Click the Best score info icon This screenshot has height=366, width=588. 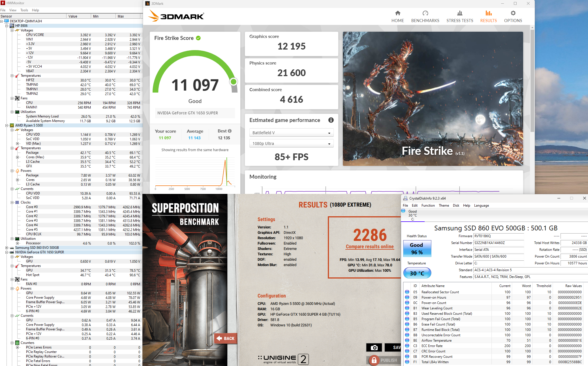click(230, 131)
